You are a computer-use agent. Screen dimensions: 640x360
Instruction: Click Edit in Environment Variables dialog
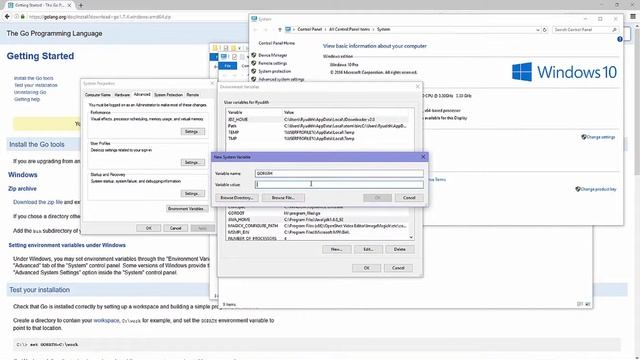[368, 249]
